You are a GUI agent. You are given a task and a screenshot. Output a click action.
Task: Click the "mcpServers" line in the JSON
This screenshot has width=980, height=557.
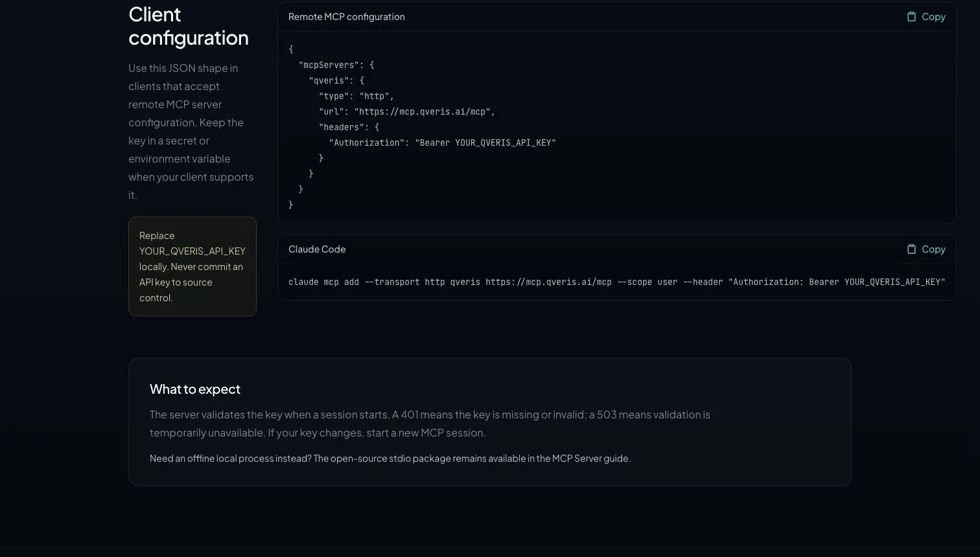(336, 65)
